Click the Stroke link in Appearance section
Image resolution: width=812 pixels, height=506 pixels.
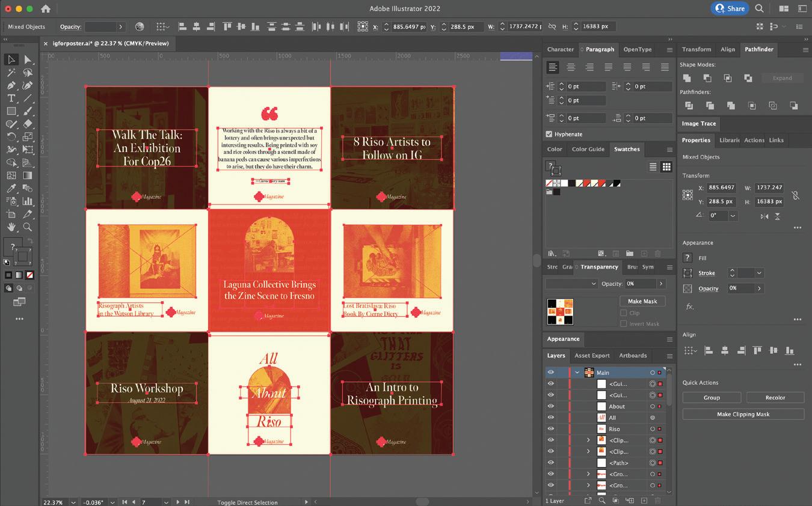click(x=707, y=273)
